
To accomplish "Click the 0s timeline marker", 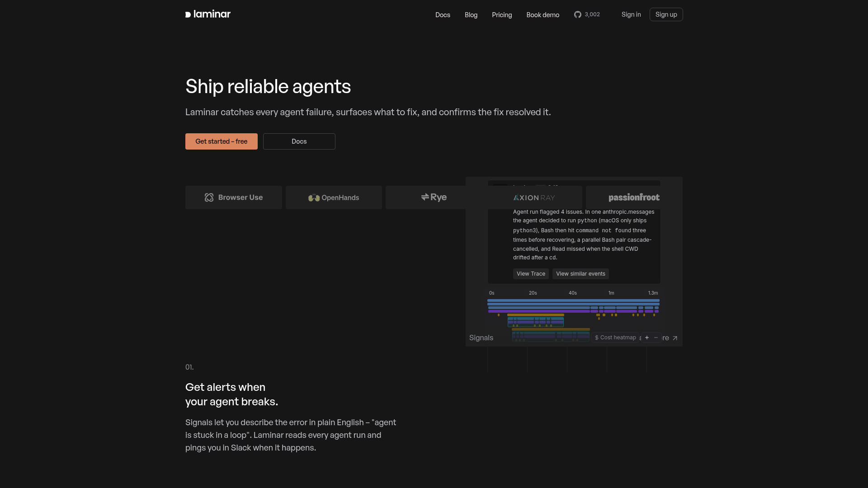I will (x=492, y=293).
